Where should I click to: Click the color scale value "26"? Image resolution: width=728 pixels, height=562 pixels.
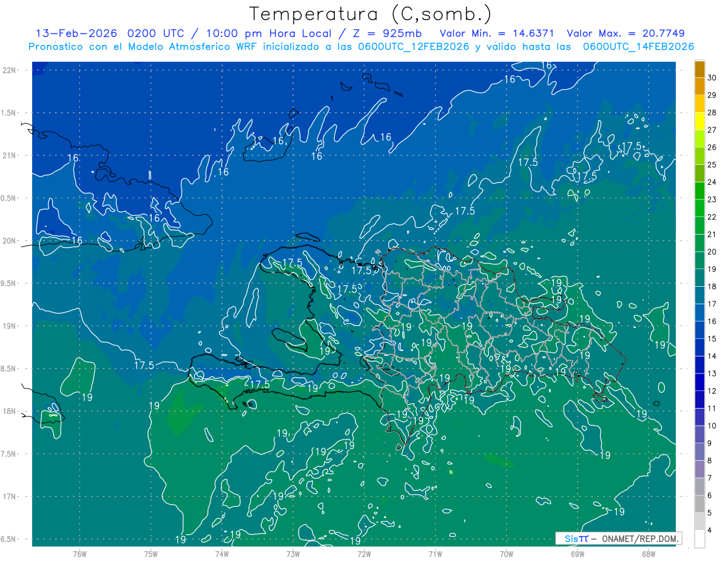(712, 147)
